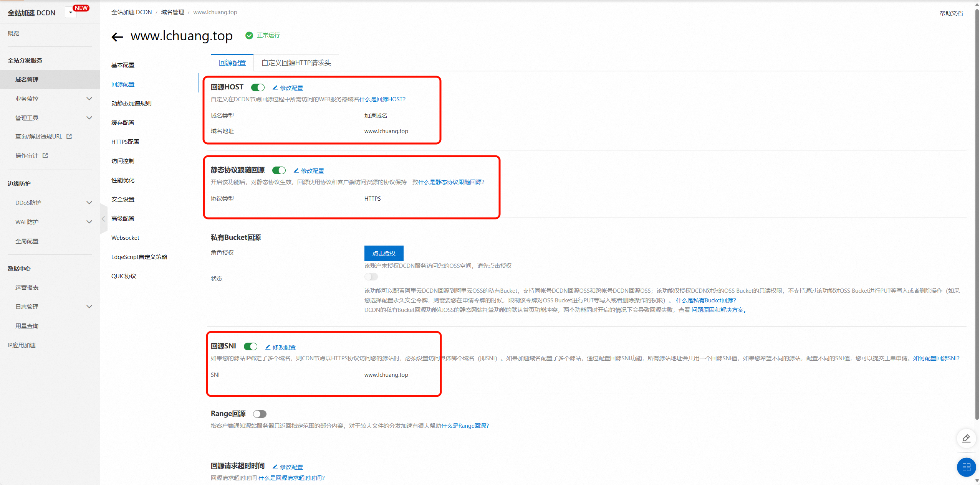Image resolution: width=980 pixels, height=485 pixels.
Task: Click the pencil icon for 回源HOST 修改配置
Action: 275,88
